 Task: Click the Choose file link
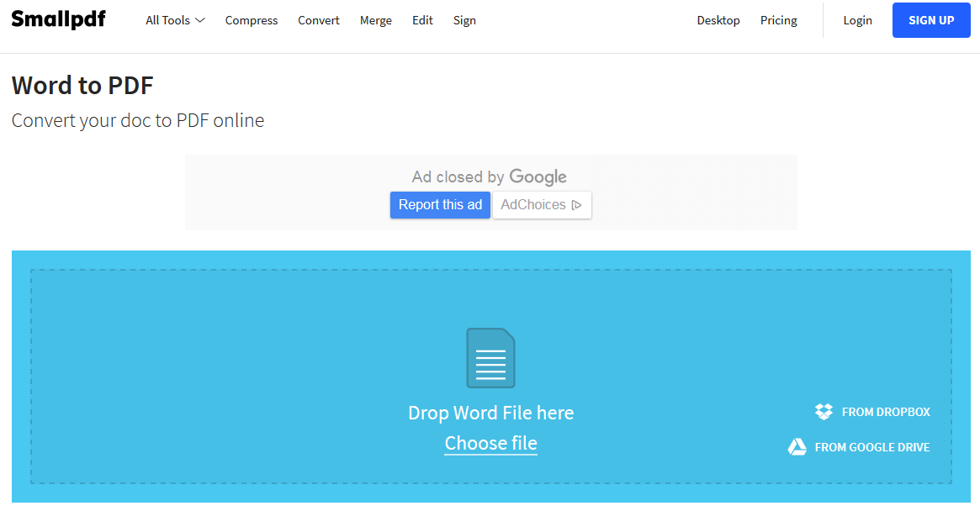tap(490, 443)
